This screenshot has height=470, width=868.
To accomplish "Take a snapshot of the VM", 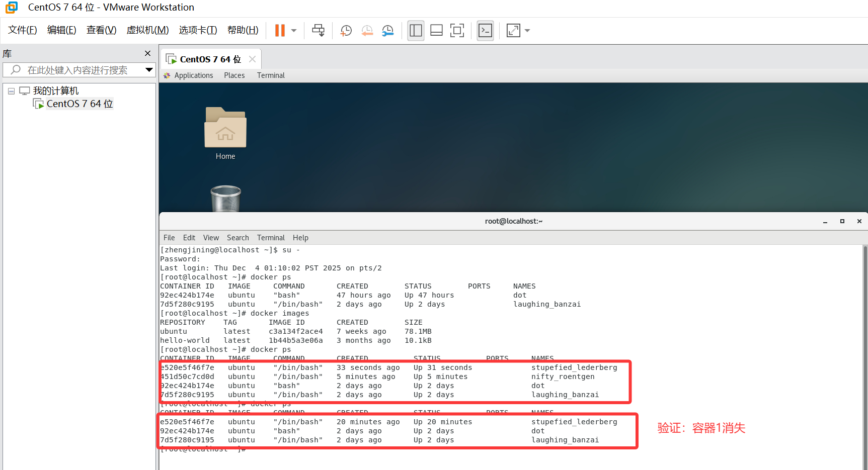I will click(x=346, y=30).
